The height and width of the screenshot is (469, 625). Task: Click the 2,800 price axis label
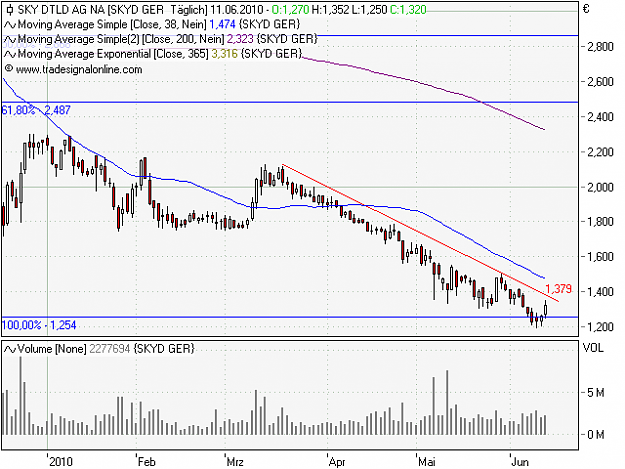coord(600,47)
